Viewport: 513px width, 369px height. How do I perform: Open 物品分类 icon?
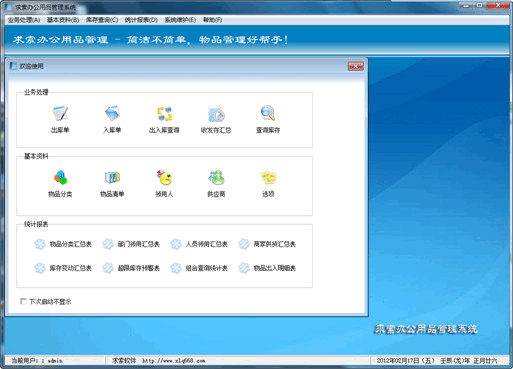coord(60,178)
